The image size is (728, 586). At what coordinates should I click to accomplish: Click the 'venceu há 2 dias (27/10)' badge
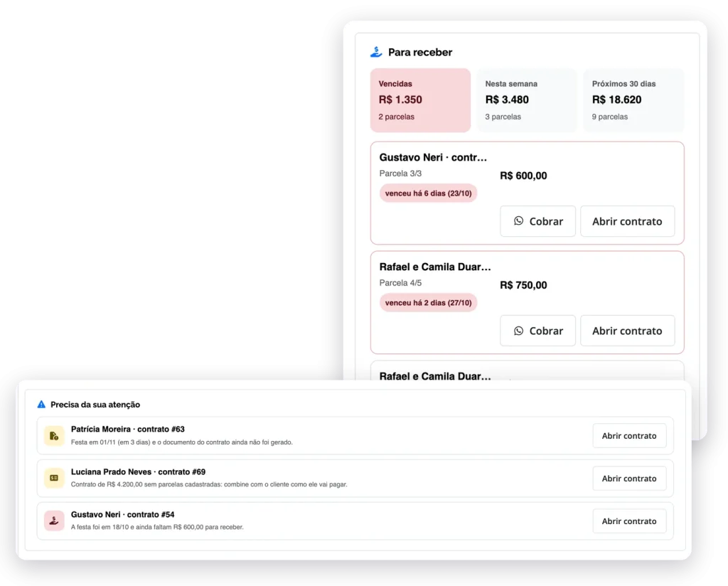pos(428,303)
